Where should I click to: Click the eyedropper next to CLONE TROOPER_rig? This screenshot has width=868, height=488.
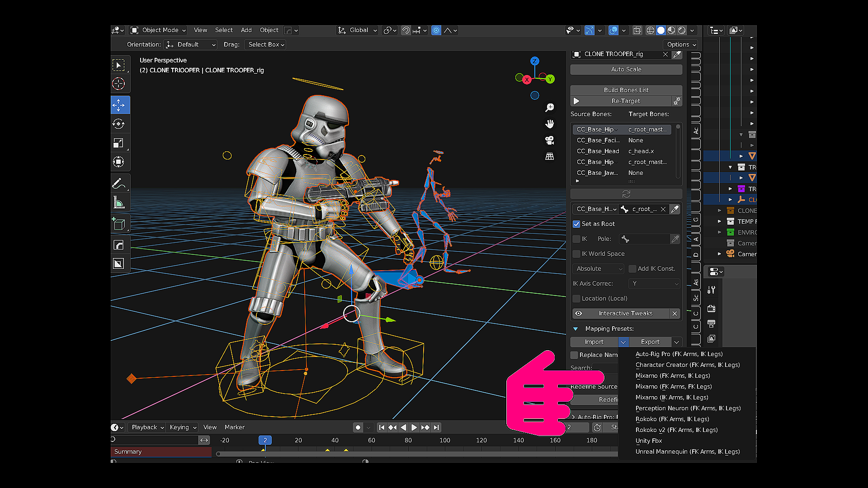(677, 54)
